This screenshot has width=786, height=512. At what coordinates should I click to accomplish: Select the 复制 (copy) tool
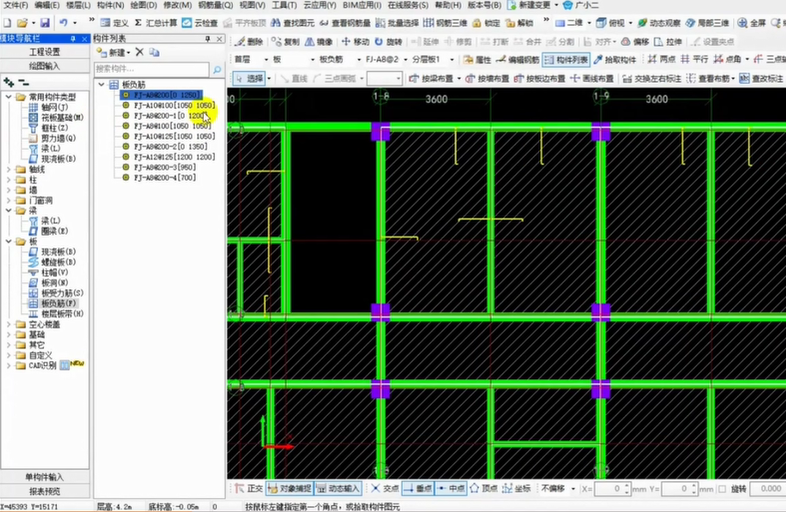285,42
